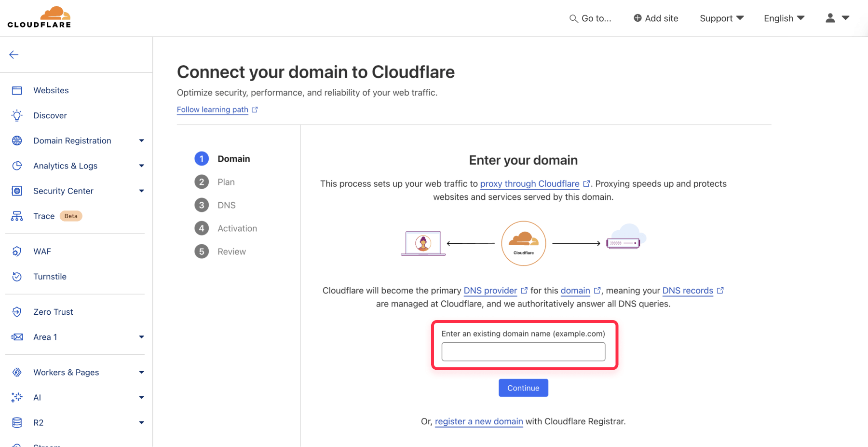Image resolution: width=868 pixels, height=447 pixels.
Task: Select step 3 DNS
Action: click(215, 205)
